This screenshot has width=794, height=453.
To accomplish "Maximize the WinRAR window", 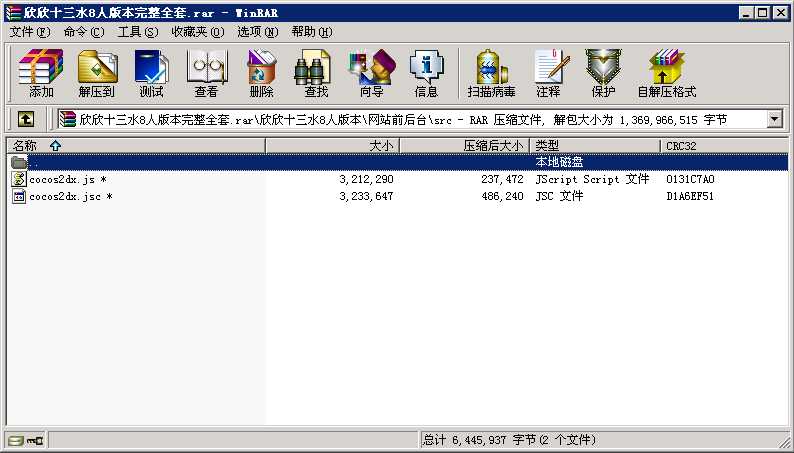I will point(762,13).
